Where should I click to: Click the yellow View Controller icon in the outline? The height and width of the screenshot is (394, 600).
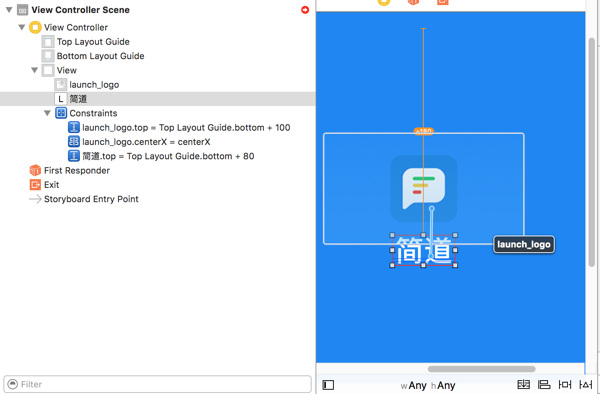pyautogui.click(x=35, y=28)
